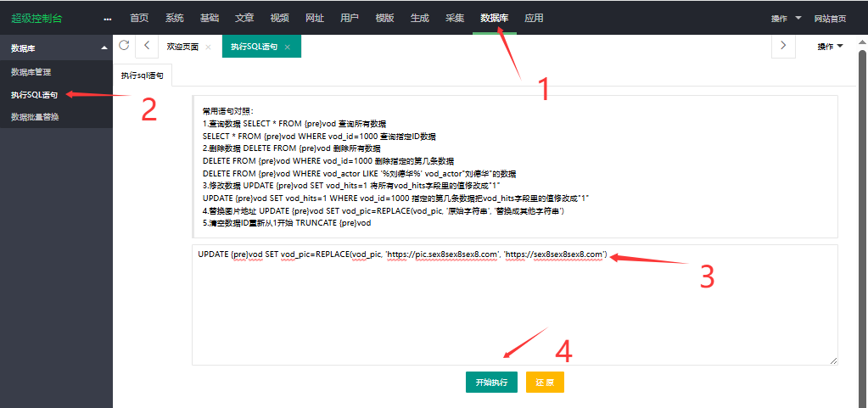Click the 超级控制台 logo text
This screenshot has width=868, height=408.
click(36, 18)
